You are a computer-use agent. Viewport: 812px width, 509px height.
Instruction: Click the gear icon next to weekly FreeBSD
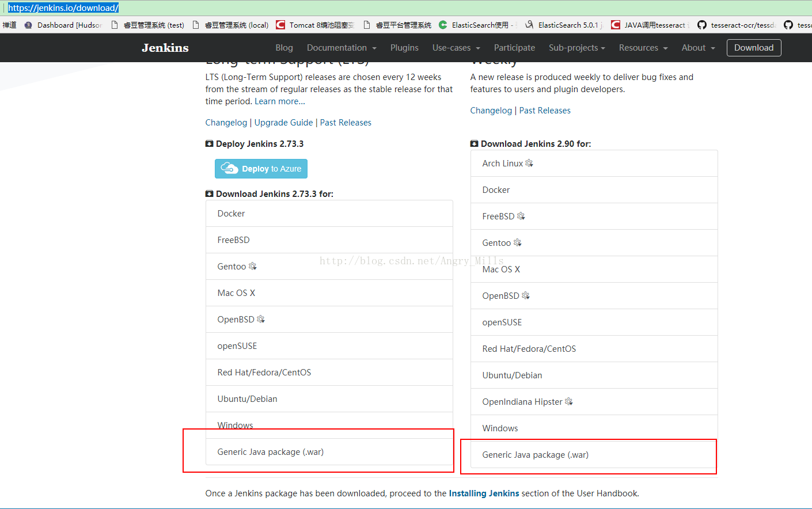click(x=521, y=216)
